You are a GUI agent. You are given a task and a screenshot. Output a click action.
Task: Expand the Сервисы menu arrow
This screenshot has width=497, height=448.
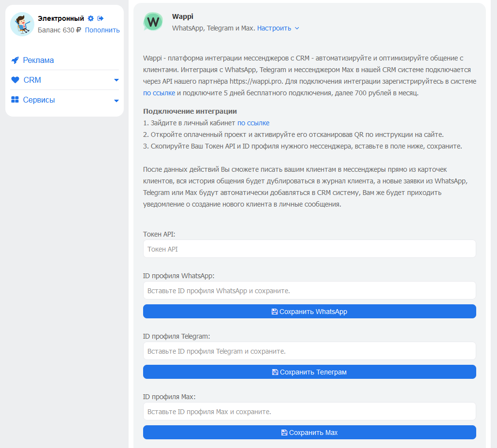click(116, 101)
